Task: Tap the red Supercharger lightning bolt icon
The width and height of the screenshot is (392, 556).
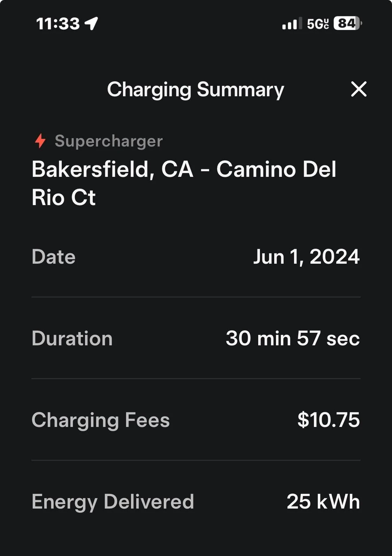Action: tap(40, 141)
